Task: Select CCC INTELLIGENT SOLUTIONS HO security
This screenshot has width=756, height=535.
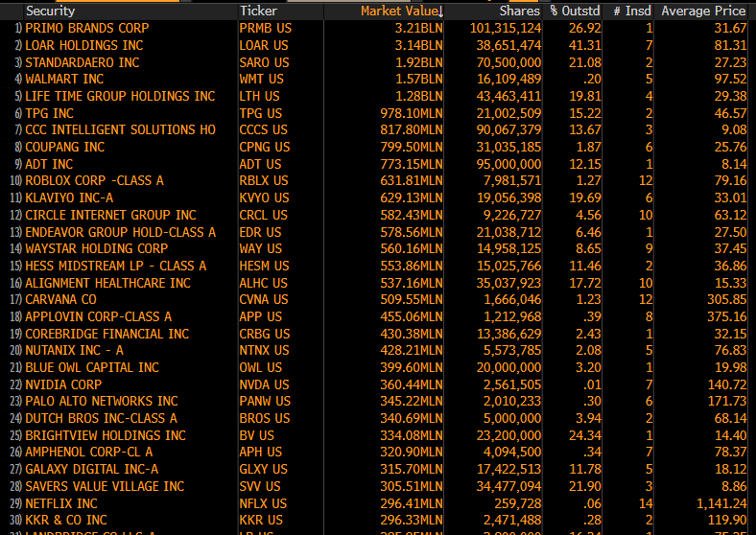Action: pos(120,130)
